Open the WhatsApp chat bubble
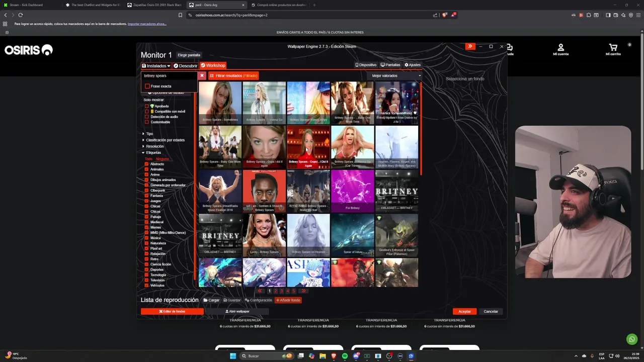Image resolution: width=644 pixels, height=362 pixels. coord(632,339)
